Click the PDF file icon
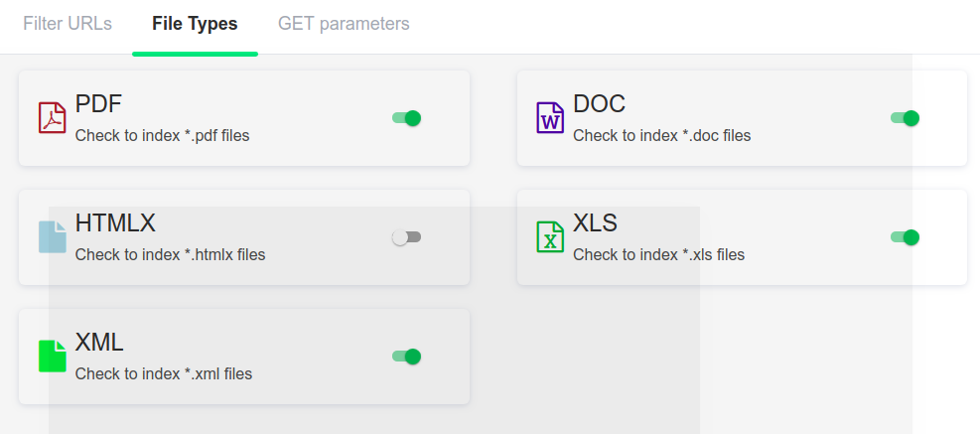This screenshot has height=434, width=980. [52, 118]
